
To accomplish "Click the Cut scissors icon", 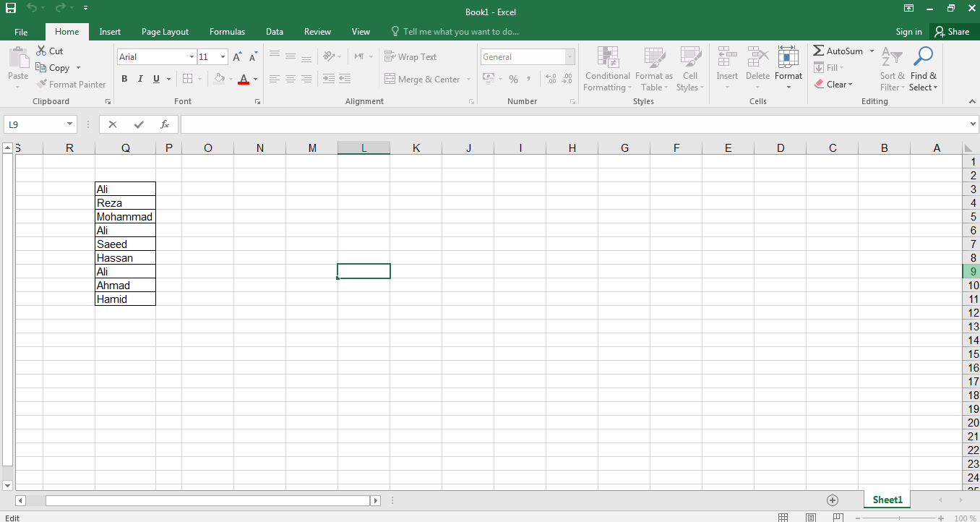I will 42,51.
